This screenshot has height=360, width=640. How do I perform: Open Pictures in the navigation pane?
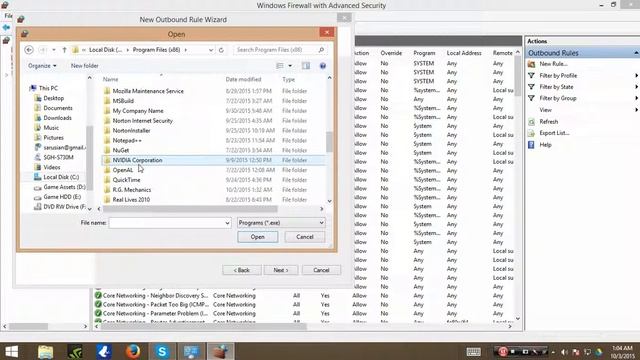(53, 138)
